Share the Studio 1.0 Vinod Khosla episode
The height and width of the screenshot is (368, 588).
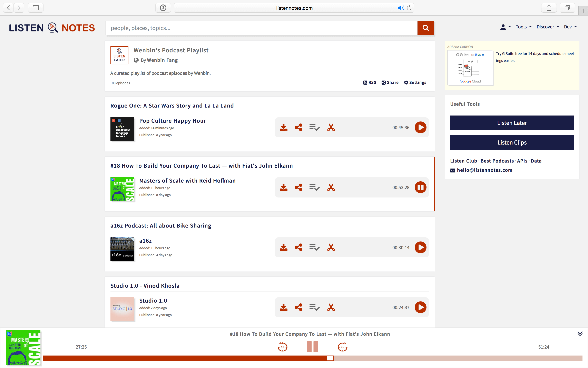(298, 307)
